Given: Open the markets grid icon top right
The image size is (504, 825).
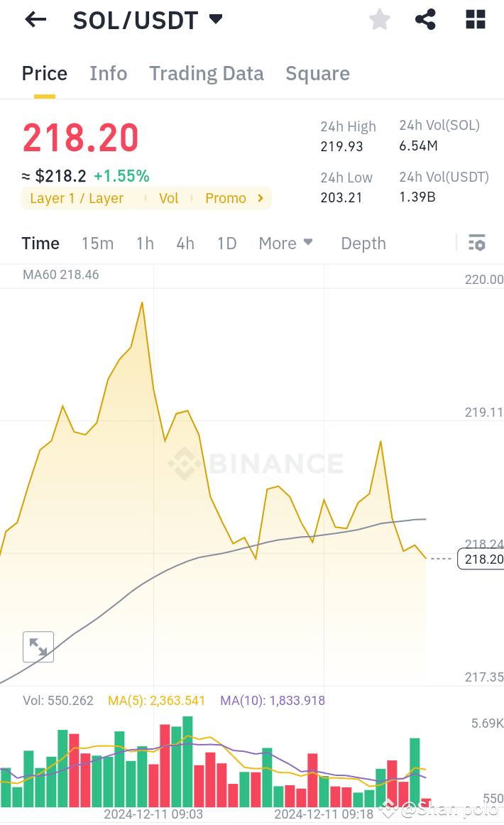Looking at the screenshot, I should [474, 19].
